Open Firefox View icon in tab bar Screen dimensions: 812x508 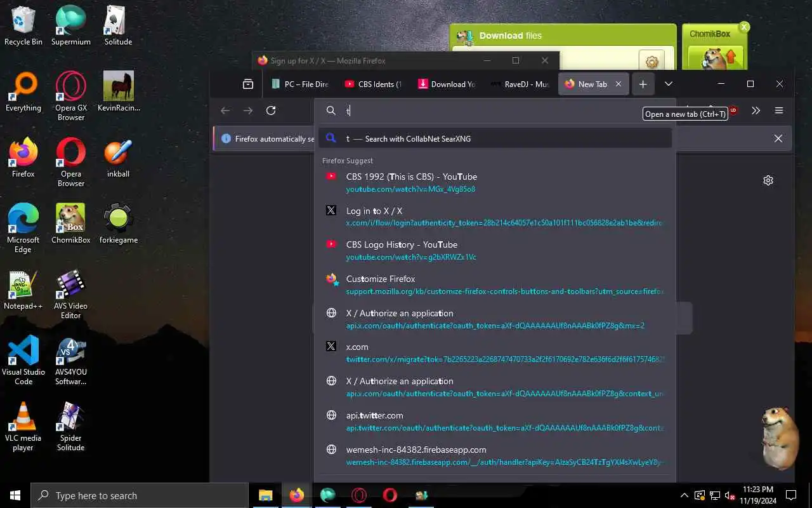(248, 84)
